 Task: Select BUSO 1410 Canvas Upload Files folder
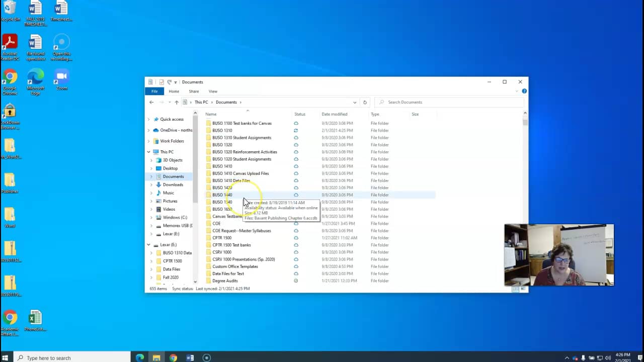tap(240, 173)
